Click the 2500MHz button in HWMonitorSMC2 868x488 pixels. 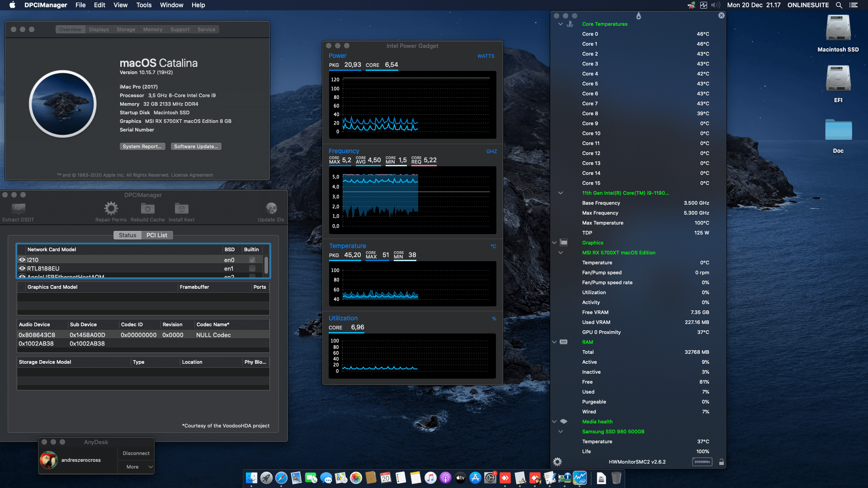click(702, 462)
